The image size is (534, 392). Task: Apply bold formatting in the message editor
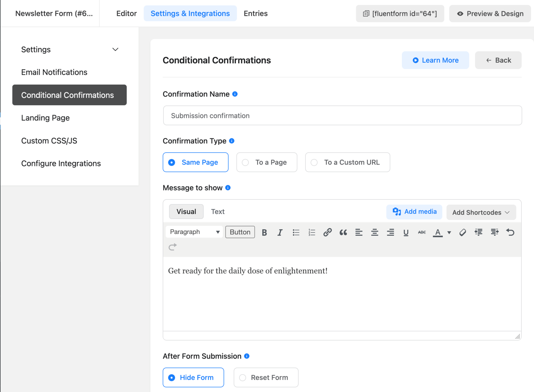264,232
